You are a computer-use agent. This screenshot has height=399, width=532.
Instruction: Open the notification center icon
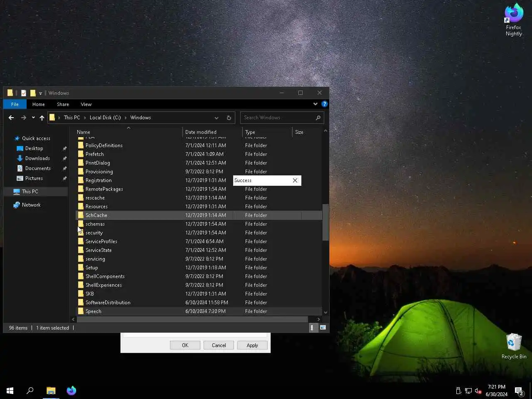(x=519, y=391)
